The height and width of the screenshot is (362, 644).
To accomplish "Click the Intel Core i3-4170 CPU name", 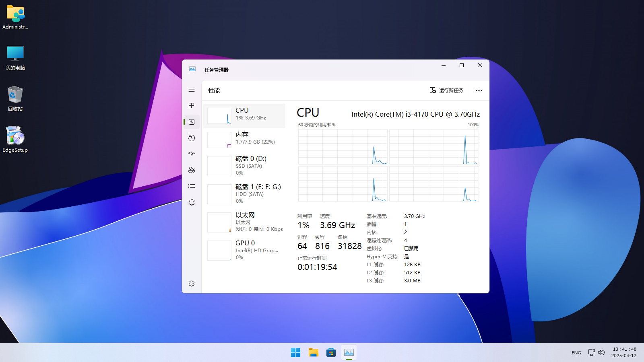I will tap(415, 114).
